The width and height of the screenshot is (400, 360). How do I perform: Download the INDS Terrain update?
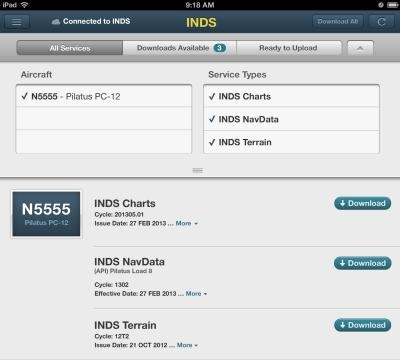pyautogui.click(x=363, y=325)
